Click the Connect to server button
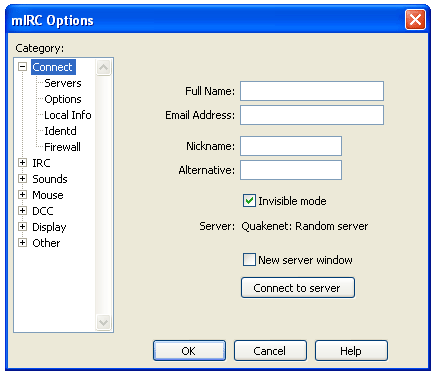 click(x=298, y=288)
